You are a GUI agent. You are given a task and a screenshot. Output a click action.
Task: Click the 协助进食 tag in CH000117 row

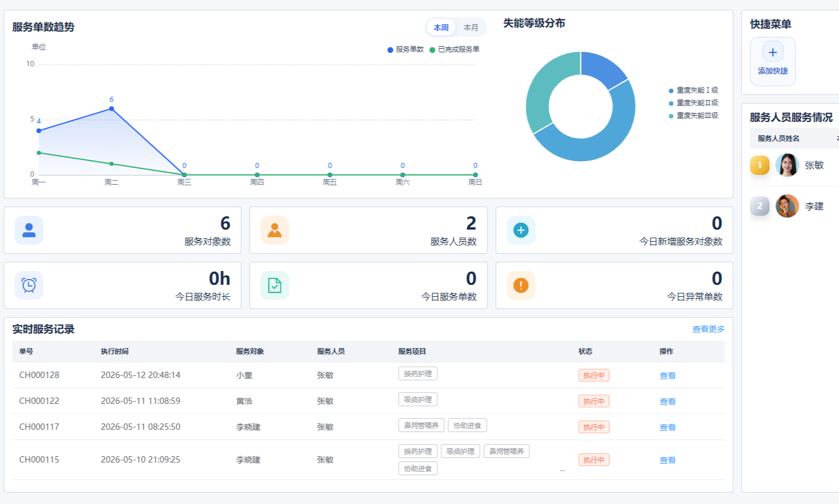coord(467,426)
